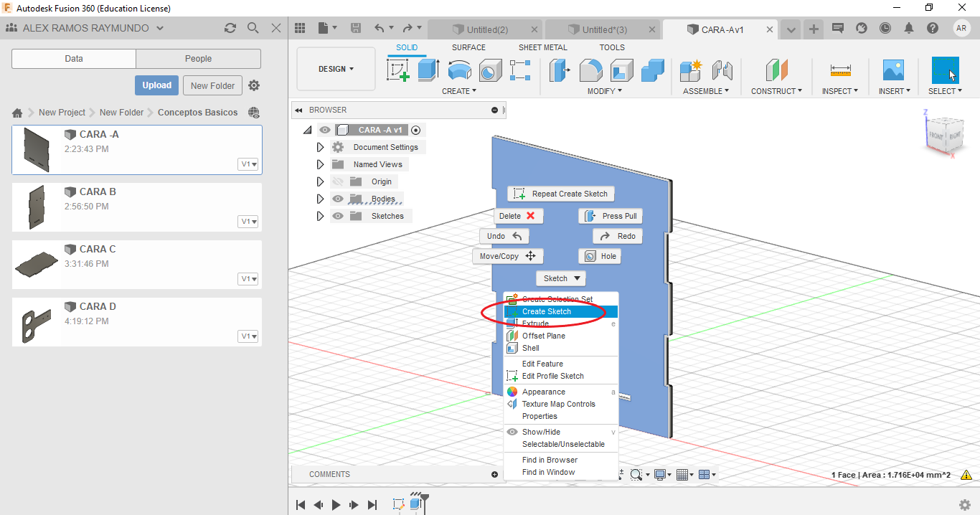Click the ViewCube FRONT face
The image size is (980, 515).
936,136
